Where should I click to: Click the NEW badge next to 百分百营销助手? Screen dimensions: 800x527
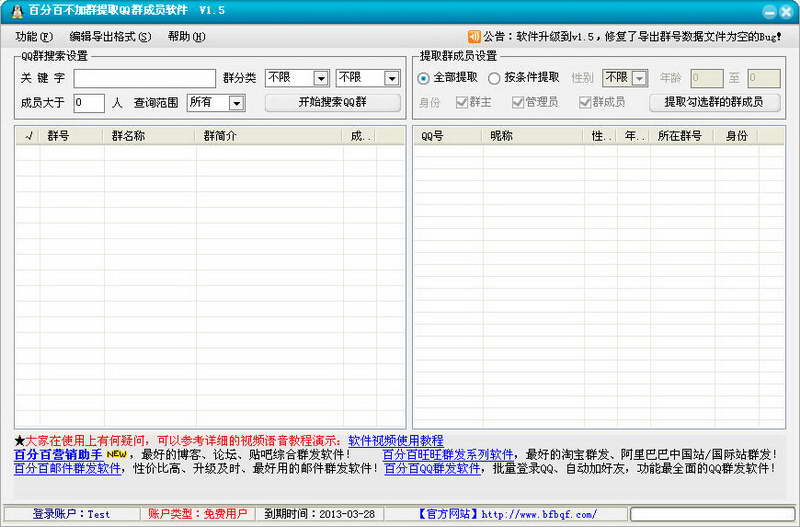point(116,454)
